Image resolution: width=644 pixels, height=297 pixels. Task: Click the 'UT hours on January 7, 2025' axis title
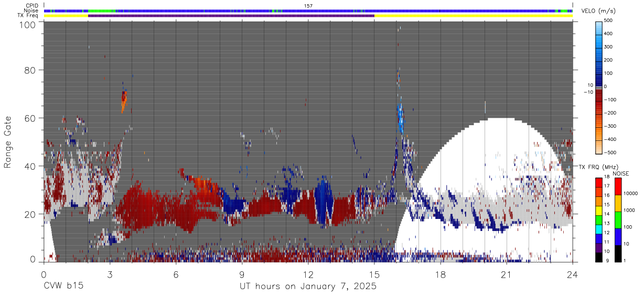308,287
